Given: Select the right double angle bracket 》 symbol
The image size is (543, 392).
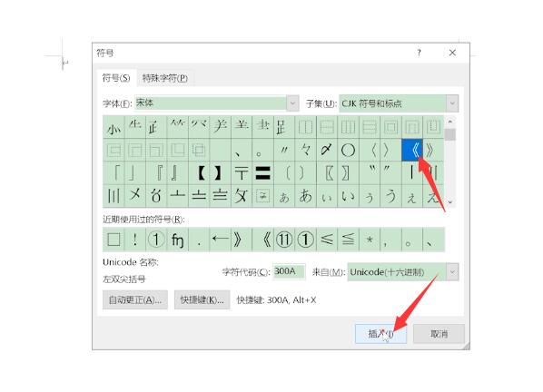Looking at the screenshot, I should click(433, 150).
